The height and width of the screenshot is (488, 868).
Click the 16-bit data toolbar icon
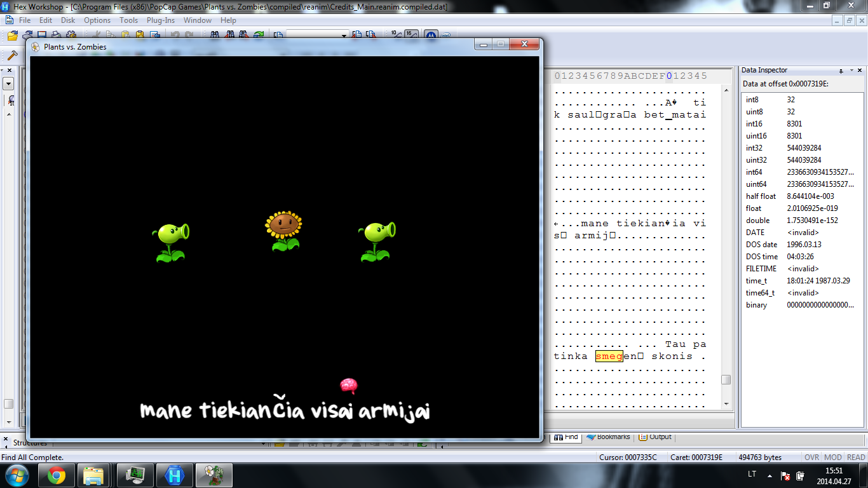[411, 34]
